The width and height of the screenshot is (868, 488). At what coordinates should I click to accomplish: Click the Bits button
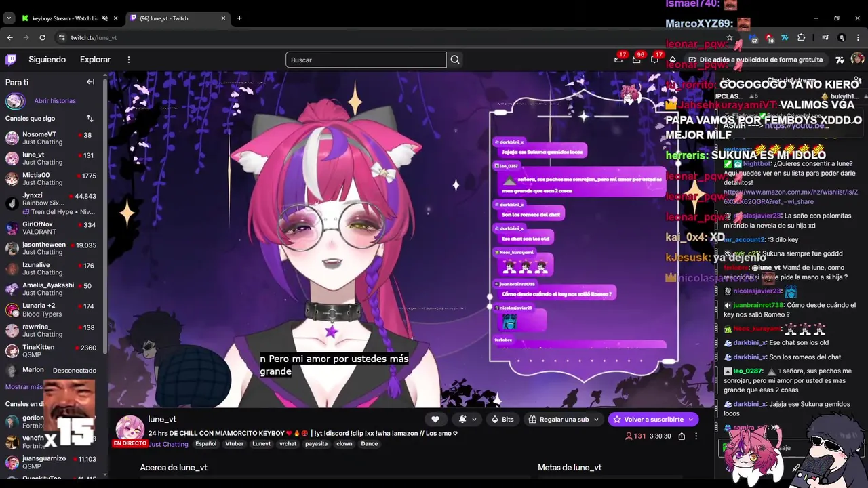point(502,420)
